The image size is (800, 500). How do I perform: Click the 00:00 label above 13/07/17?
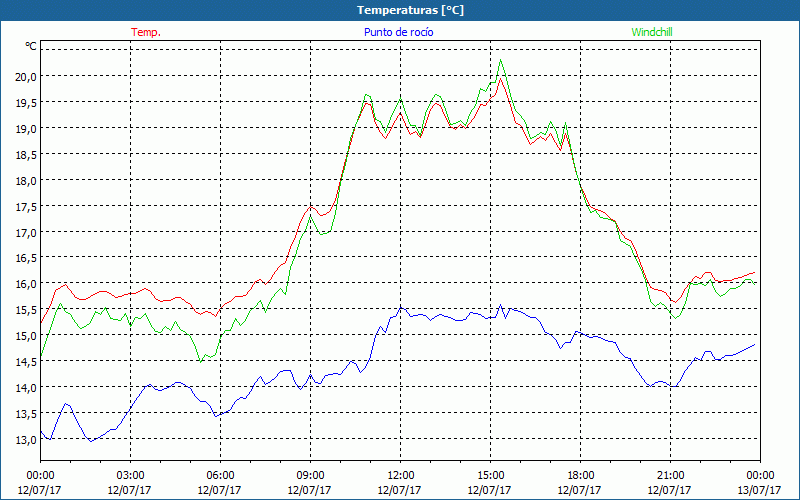pos(760,476)
